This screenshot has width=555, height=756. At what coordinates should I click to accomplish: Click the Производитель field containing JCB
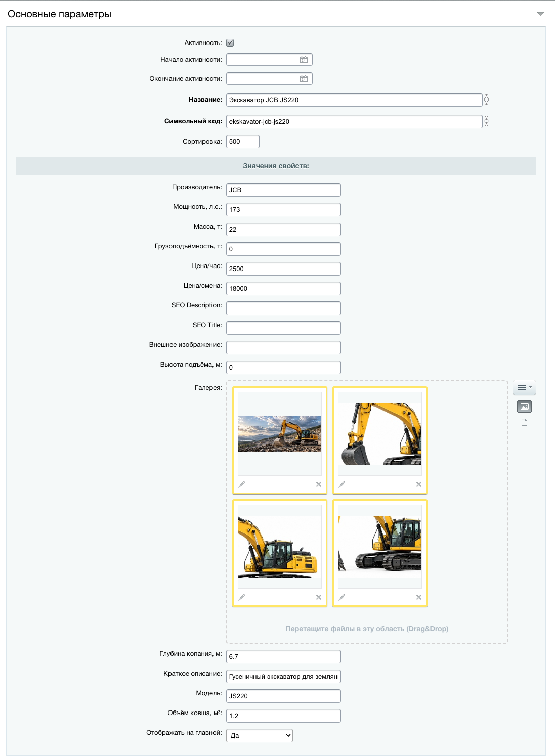tap(283, 190)
